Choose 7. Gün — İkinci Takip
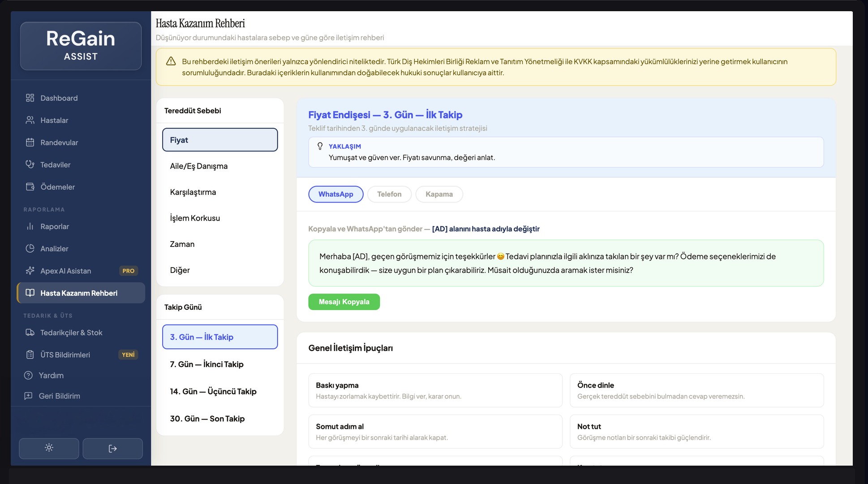This screenshot has height=484, width=868. click(206, 364)
